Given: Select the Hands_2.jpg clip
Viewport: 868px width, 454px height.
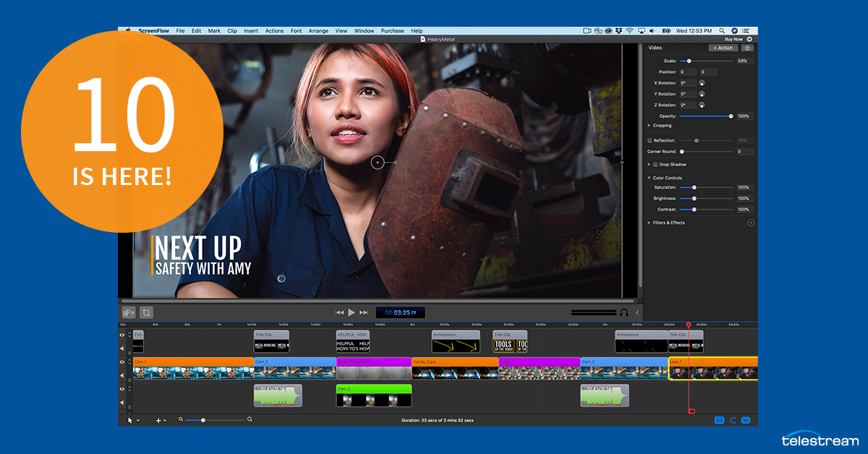Looking at the screenshot, I should (x=455, y=368).
